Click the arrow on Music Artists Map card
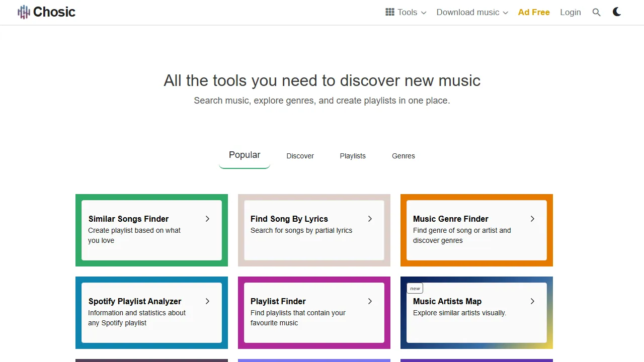 click(x=532, y=301)
